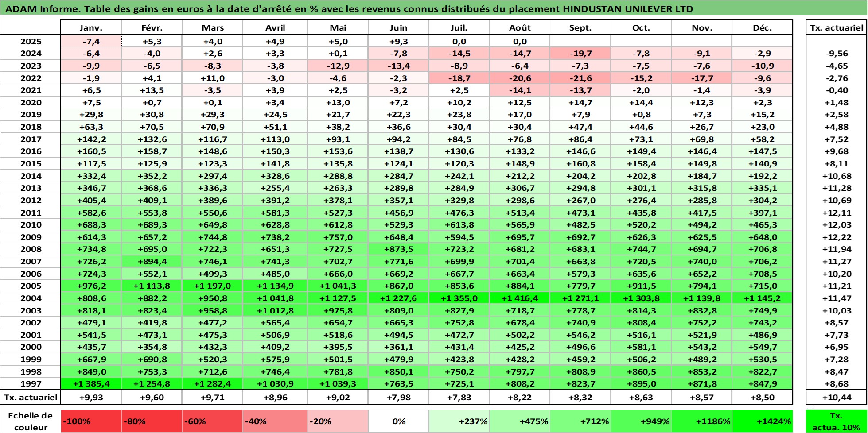
Task: Click the -80% color scale swatch
Action: tap(152, 421)
